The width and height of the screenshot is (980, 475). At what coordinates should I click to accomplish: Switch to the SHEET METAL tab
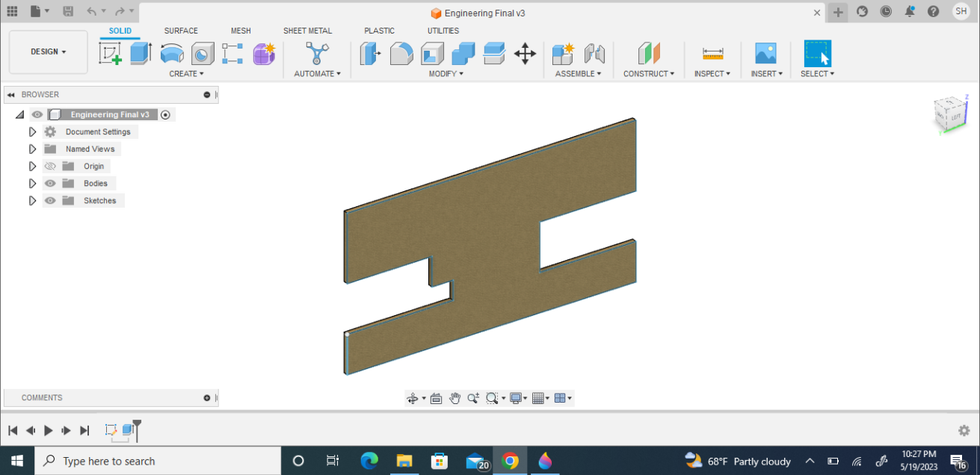(x=307, y=31)
